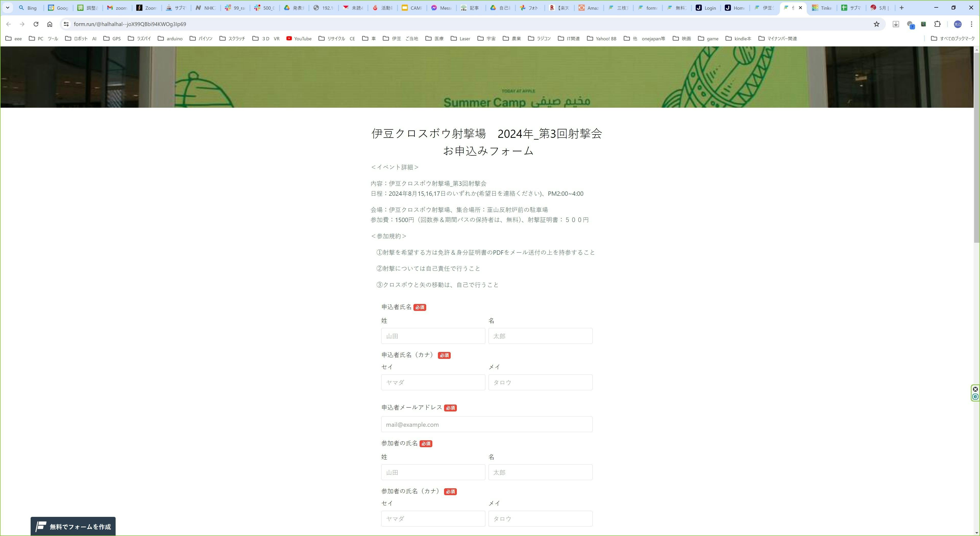The height and width of the screenshot is (536, 980).
Task: Expand the arduino bookmark folder
Action: click(170, 39)
